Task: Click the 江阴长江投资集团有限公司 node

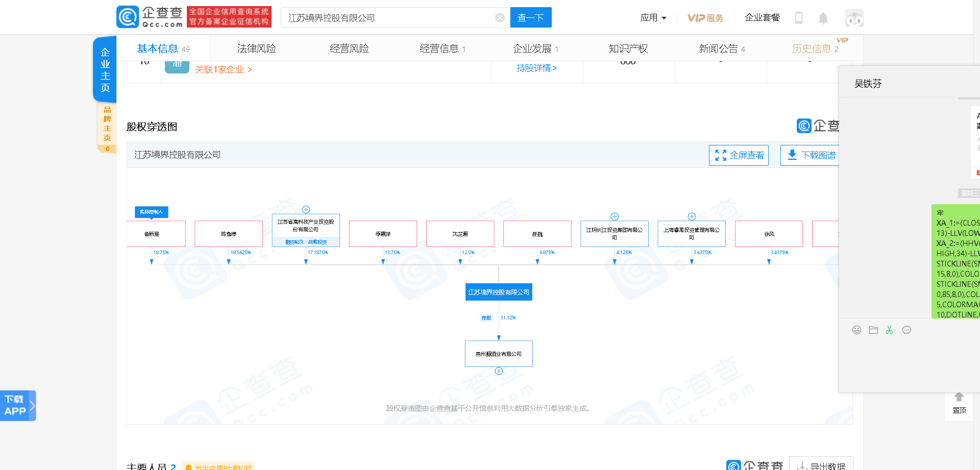Action: [615, 234]
